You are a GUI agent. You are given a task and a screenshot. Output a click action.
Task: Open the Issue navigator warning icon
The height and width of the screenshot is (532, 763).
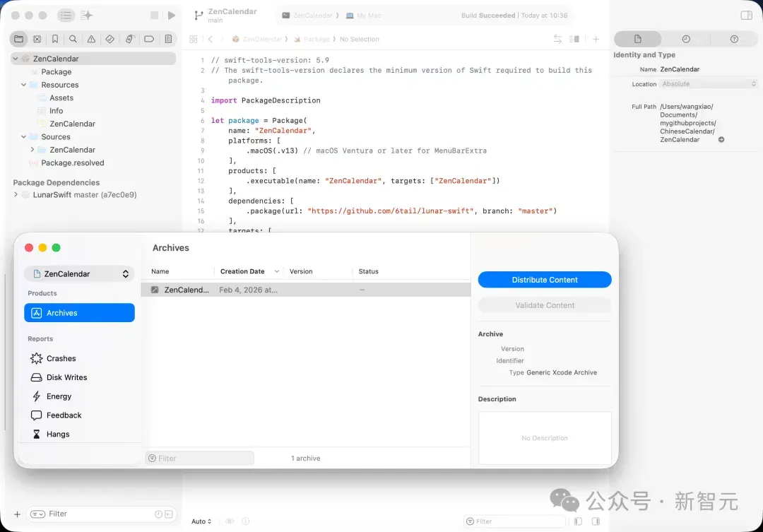click(91, 39)
